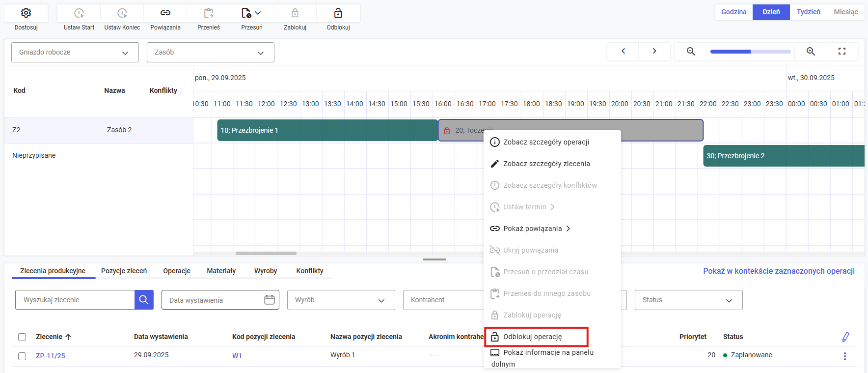
Task: Click the Odblokuj padlock toolbar icon
Action: click(338, 13)
